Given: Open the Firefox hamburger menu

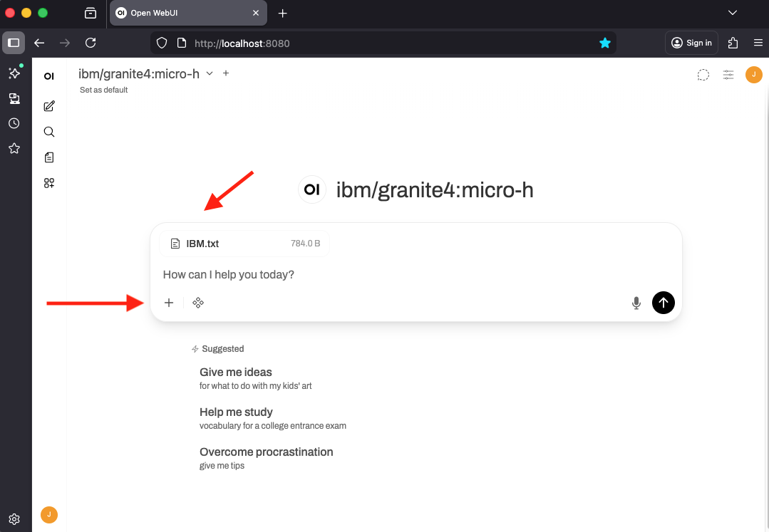Looking at the screenshot, I should pos(758,43).
